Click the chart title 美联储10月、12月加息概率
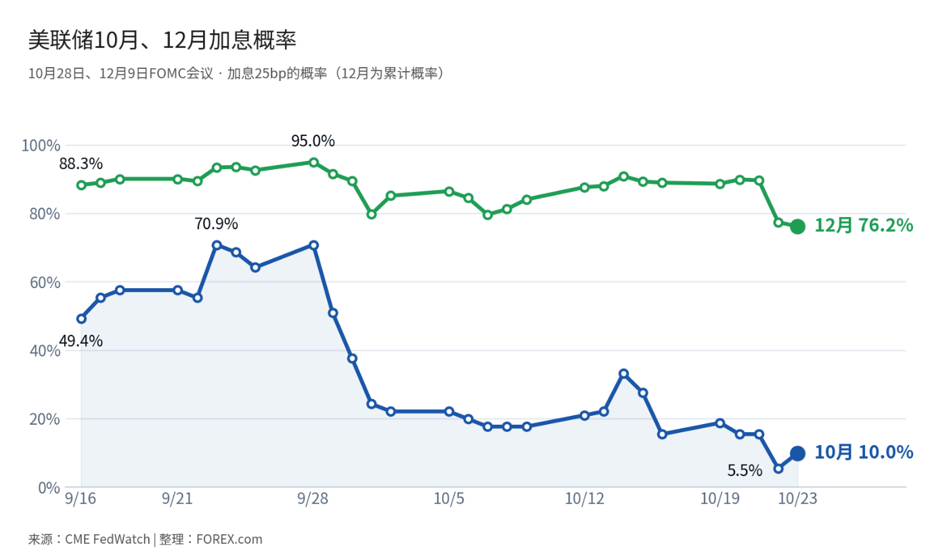Viewport: 934px width, 560px height. click(x=162, y=40)
